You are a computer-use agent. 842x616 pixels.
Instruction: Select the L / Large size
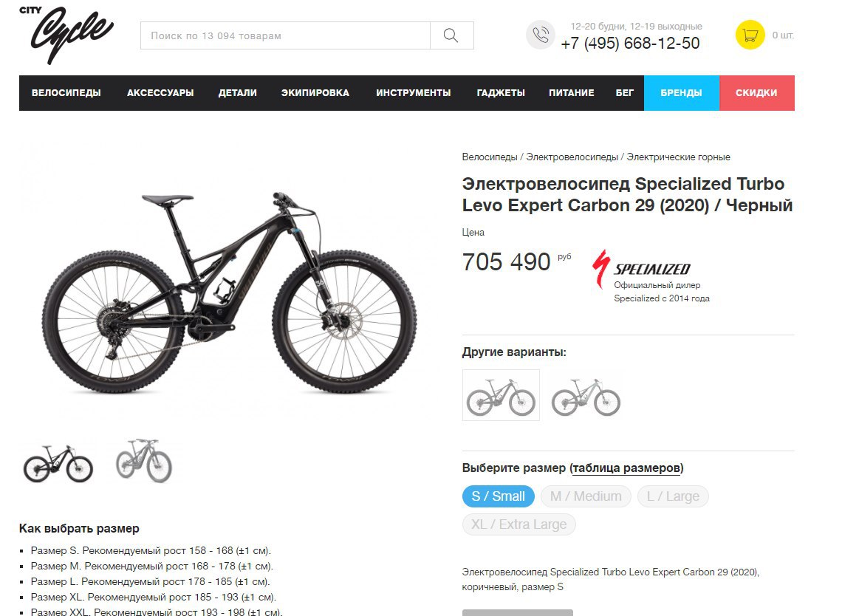[673, 496]
